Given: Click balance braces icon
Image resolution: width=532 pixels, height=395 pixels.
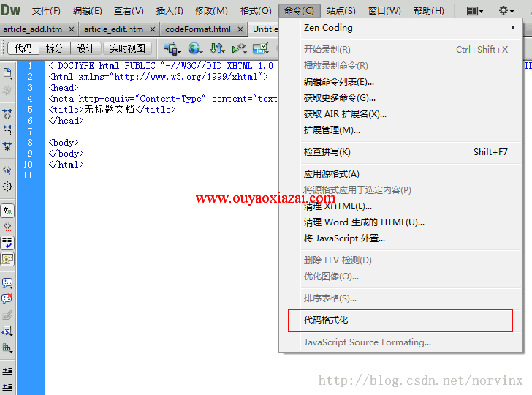Looking at the screenshot, I should (x=7, y=187).
